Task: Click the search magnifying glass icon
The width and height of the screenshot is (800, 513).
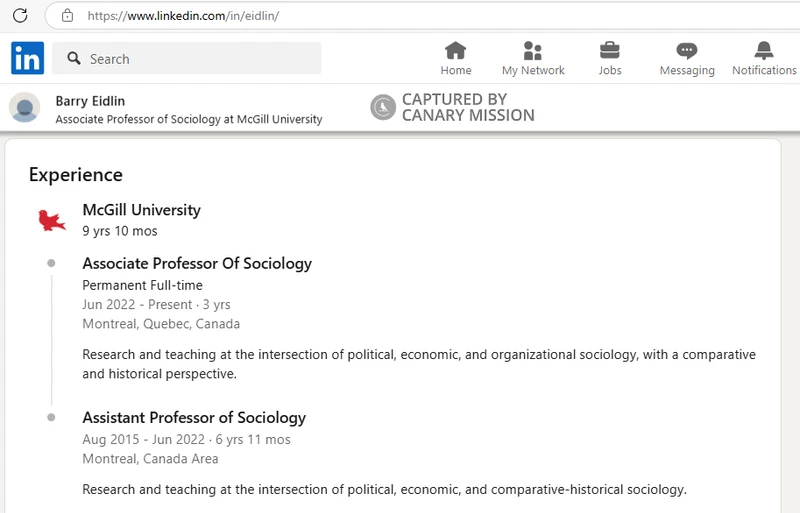Action: 74,58
